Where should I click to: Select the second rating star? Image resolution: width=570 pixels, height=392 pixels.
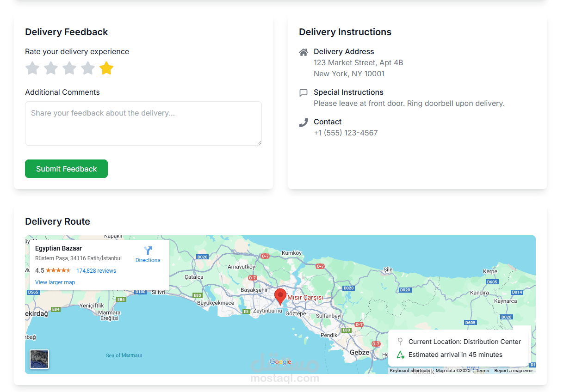point(51,68)
